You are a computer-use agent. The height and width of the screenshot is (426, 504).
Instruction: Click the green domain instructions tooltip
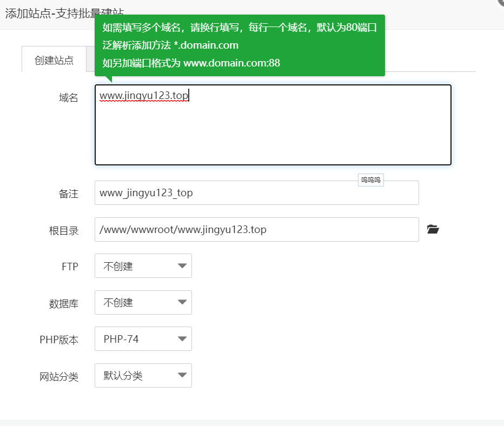pos(241,45)
